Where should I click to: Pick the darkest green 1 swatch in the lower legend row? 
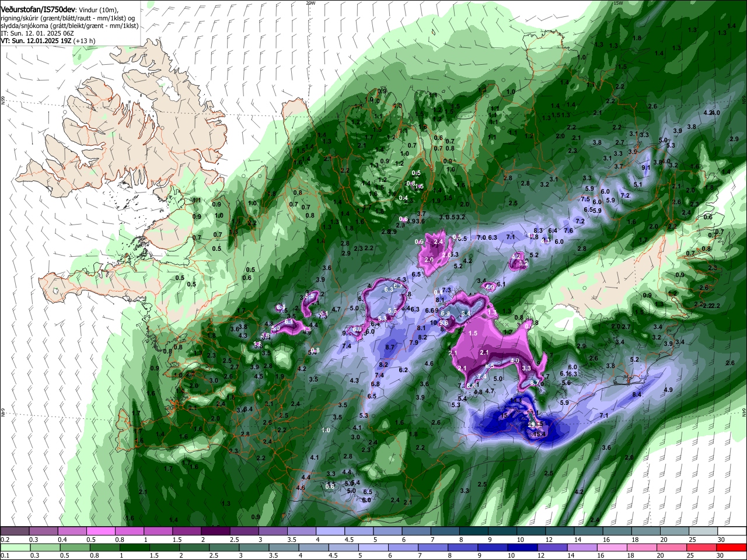coord(134,547)
